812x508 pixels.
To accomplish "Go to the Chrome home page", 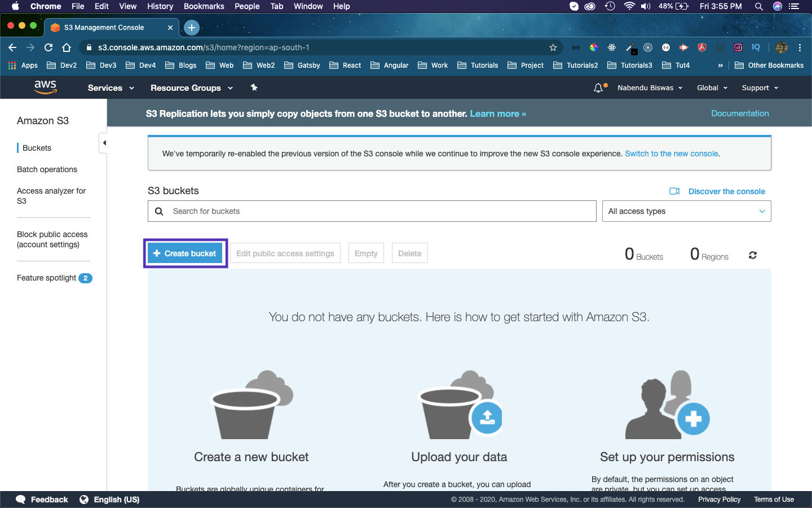I will (67, 47).
